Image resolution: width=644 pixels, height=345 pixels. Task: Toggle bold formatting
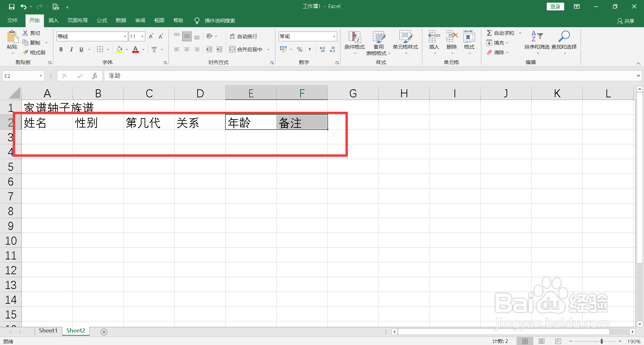click(x=61, y=49)
